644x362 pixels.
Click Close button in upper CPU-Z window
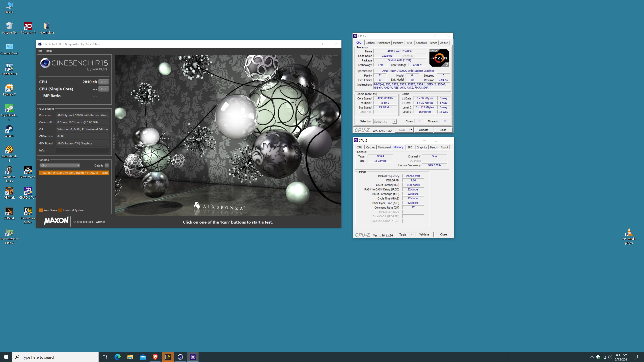coord(443,130)
